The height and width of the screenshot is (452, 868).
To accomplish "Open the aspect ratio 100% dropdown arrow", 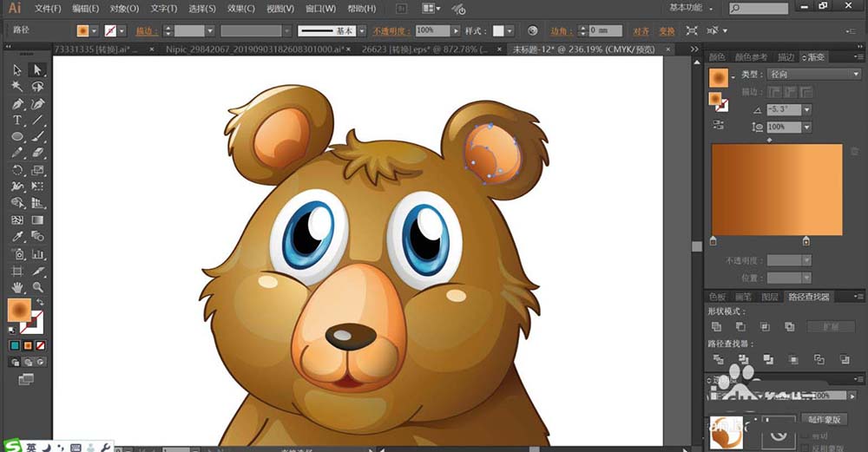I will [x=806, y=128].
